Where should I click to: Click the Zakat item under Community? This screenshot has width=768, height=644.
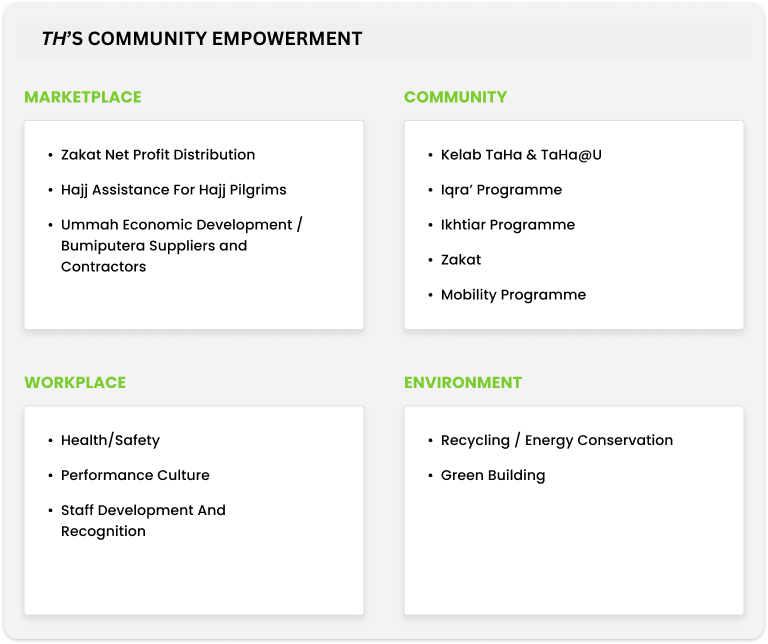coord(461,260)
